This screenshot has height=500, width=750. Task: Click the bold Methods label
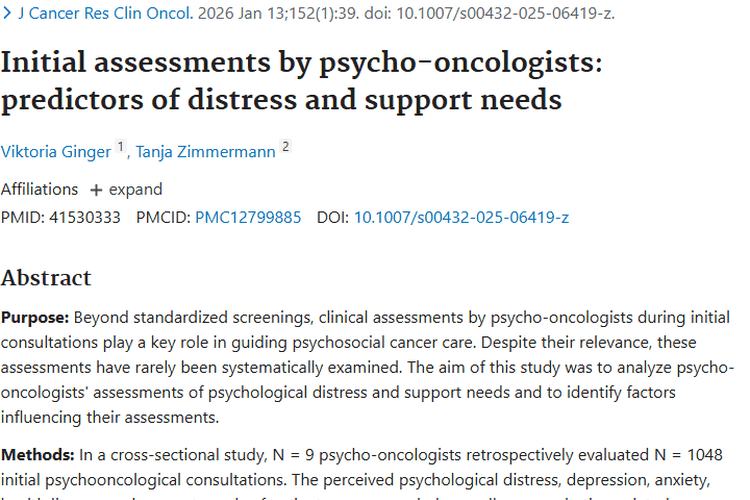[x=35, y=455]
